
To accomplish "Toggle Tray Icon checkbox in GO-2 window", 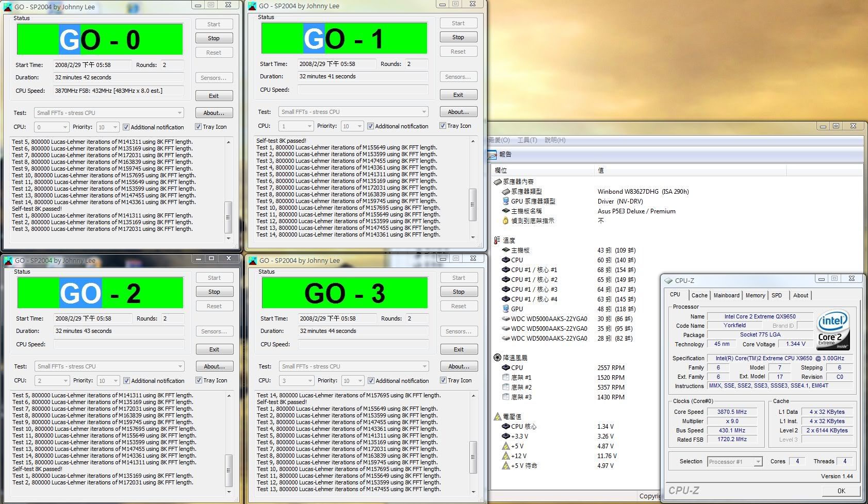I will [199, 380].
